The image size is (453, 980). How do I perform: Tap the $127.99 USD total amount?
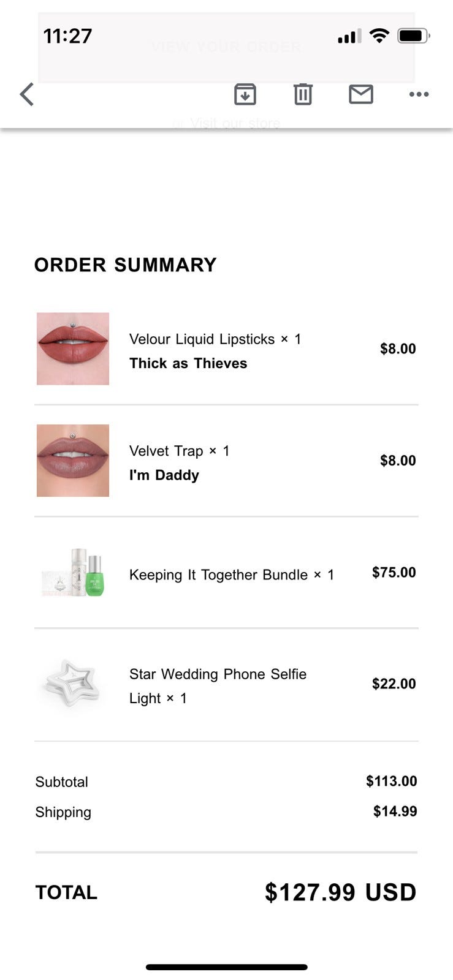pos(340,892)
